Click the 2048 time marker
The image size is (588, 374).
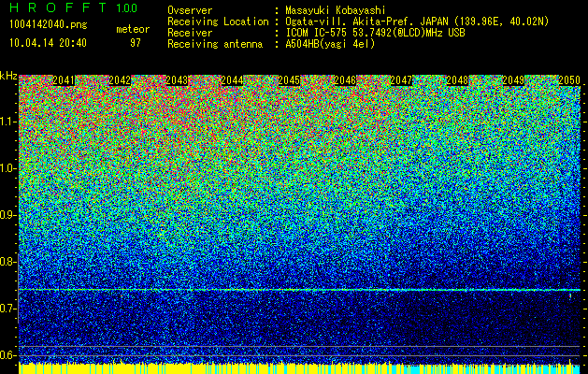pos(457,80)
